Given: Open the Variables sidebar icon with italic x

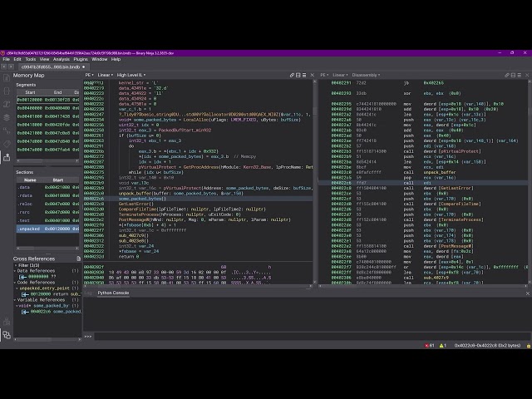Looking at the screenshot, I should point(7,104).
